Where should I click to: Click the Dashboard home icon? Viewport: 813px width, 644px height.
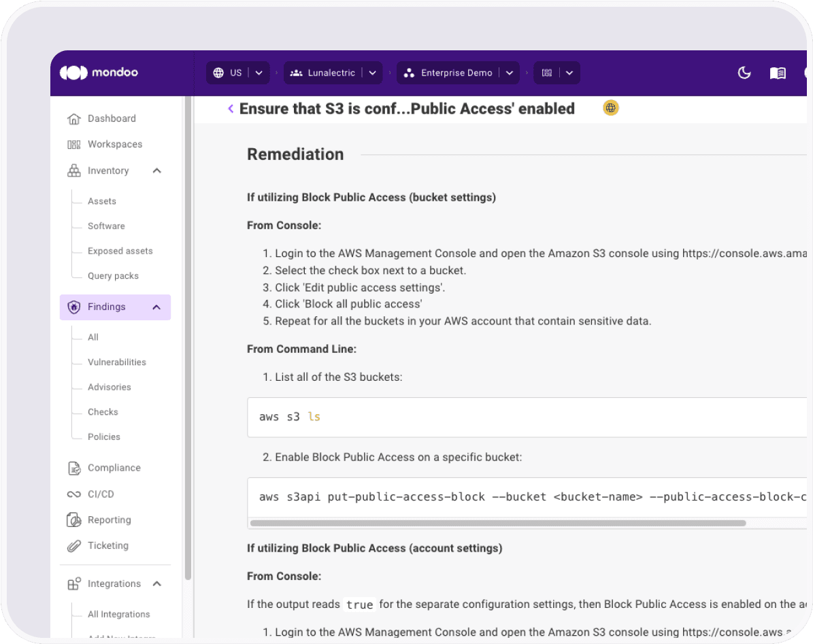[x=73, y=119]
